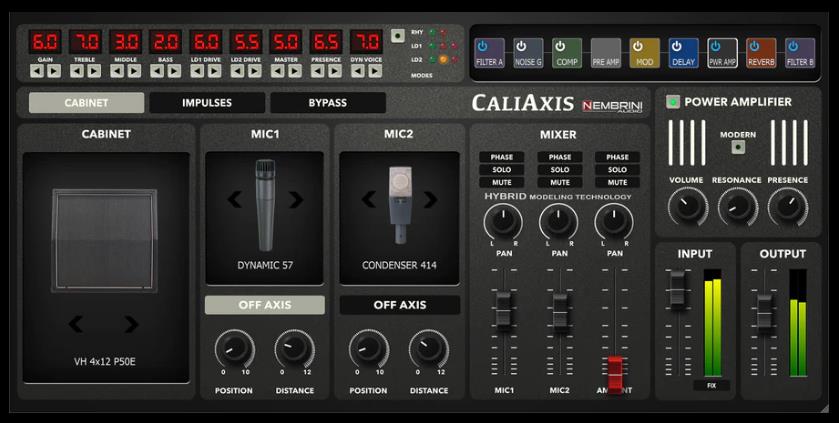Screen dimensions: 839x423
Task: Increase Treble with right arrow
Action: coord(94,71)
